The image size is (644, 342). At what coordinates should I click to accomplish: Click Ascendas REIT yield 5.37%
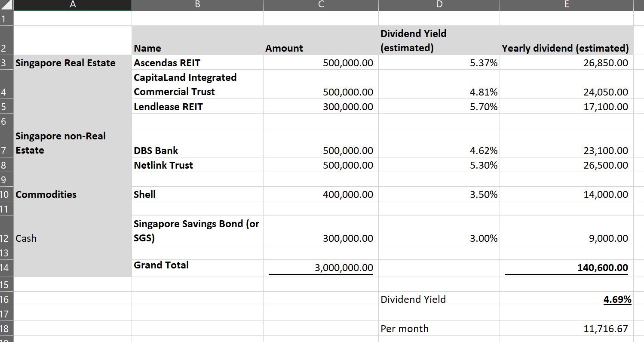coord(439,62)
